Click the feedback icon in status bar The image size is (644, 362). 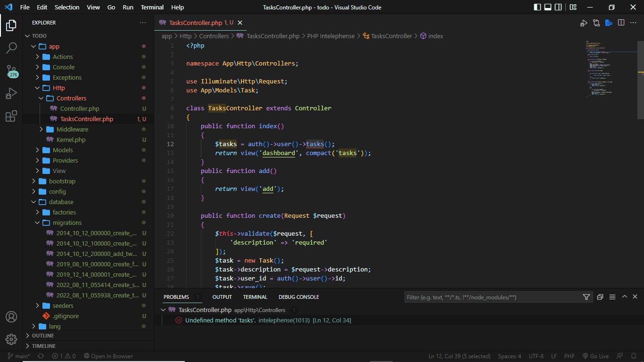[620, 356]
